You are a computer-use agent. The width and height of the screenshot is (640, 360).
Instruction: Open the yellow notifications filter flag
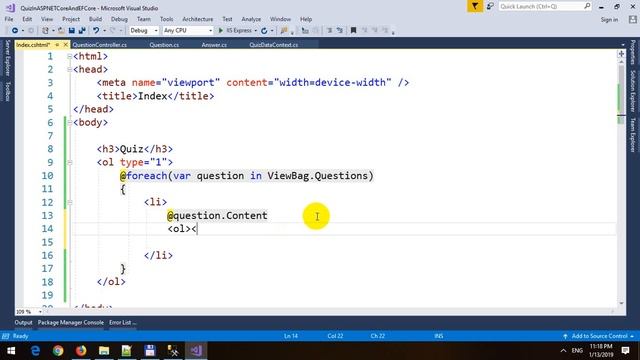(475, 7)
